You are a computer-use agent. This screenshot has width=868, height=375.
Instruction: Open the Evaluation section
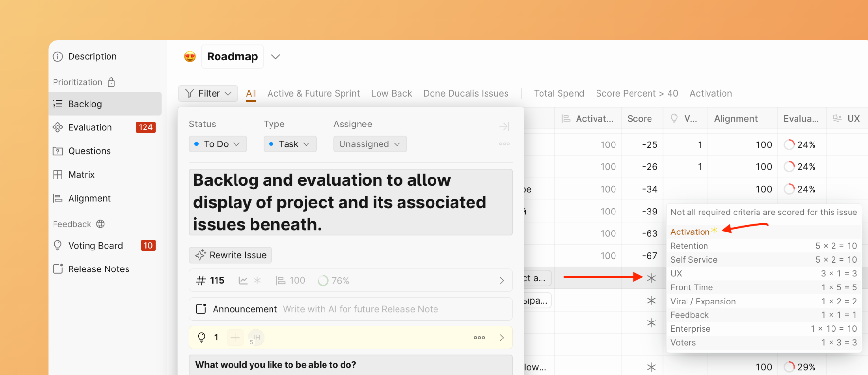(90, 127)
